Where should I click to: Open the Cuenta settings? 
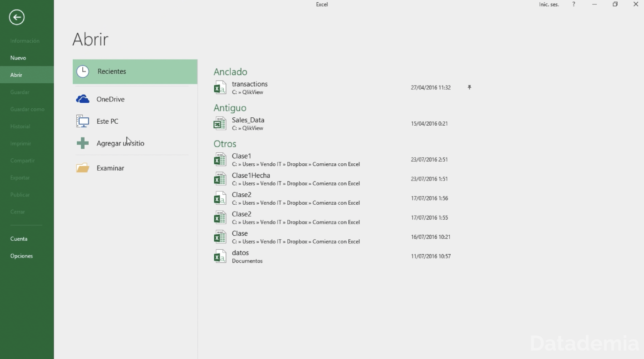[x=19, y=238]
